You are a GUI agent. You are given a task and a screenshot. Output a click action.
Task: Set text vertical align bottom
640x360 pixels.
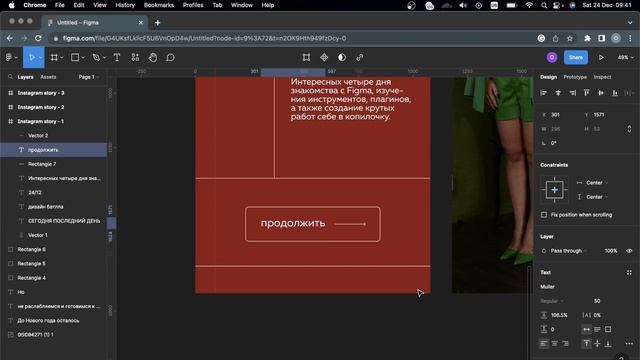(608, 344)
